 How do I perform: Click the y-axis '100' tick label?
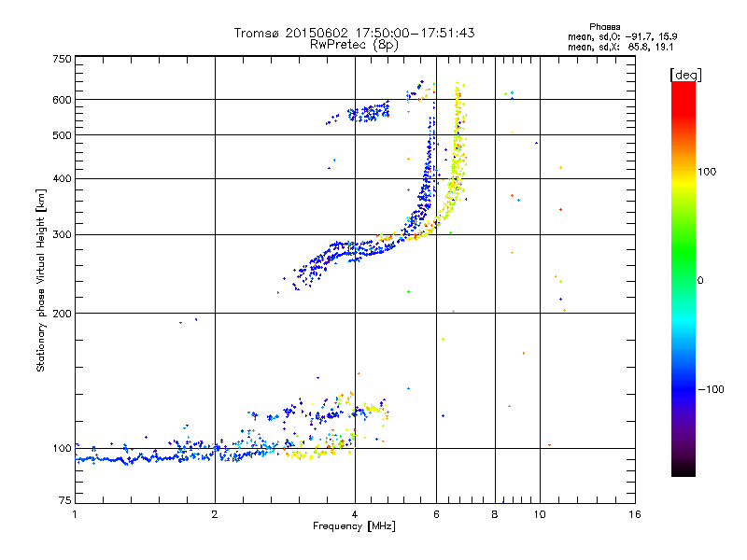click(62, 449)
